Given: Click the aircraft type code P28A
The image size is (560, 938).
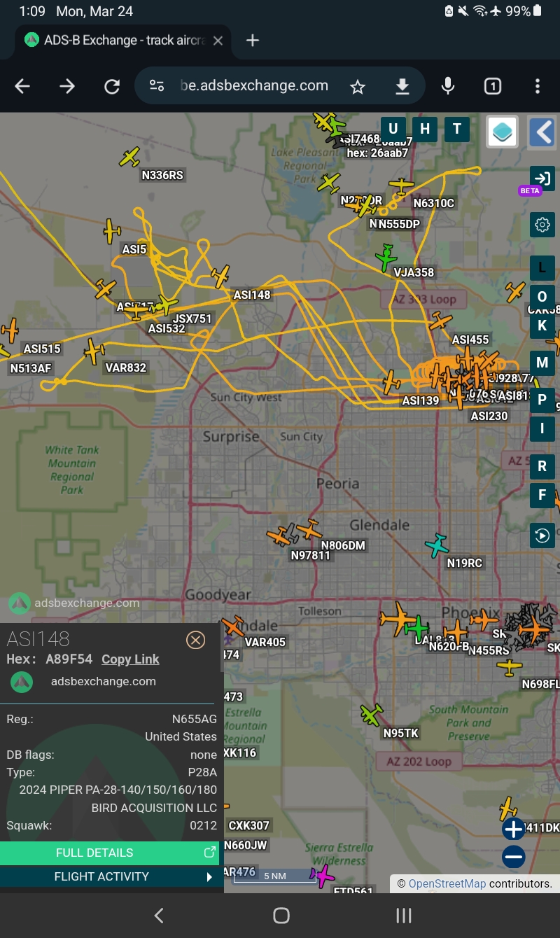Looking at the screenshot, I should 203,773.
